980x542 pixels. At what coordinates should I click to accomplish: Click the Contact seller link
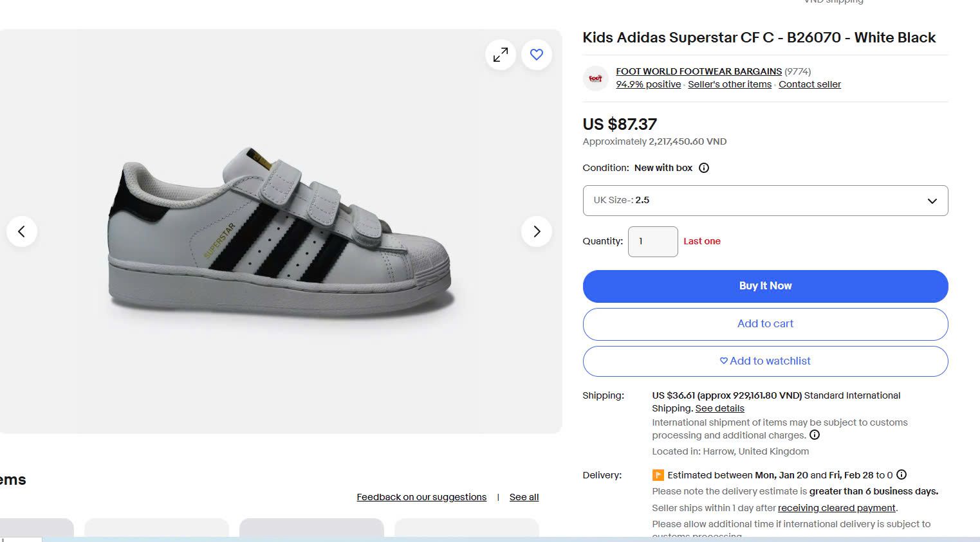809,84
